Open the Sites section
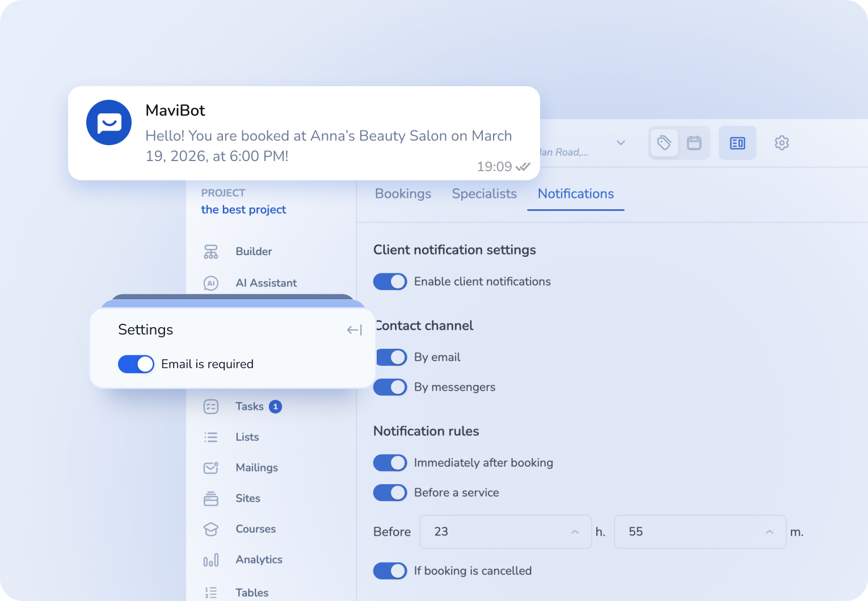868x601 pixels. tap(247, 498)
